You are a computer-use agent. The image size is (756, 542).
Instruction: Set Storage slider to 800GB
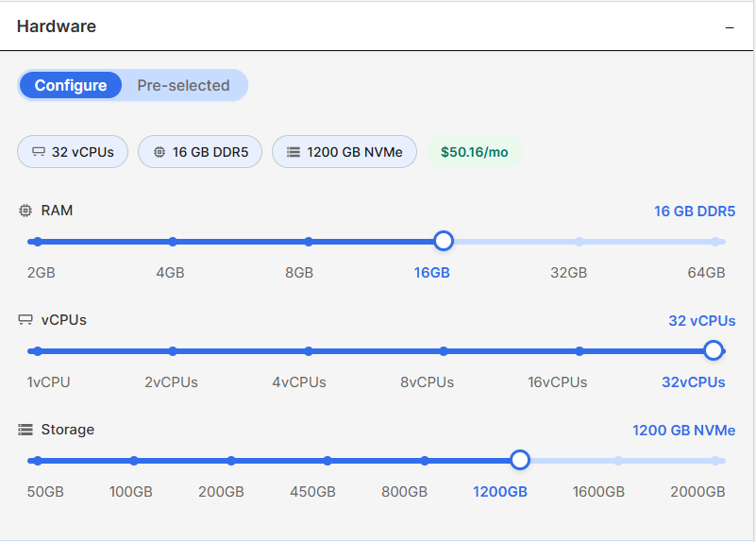coord(425,461)
